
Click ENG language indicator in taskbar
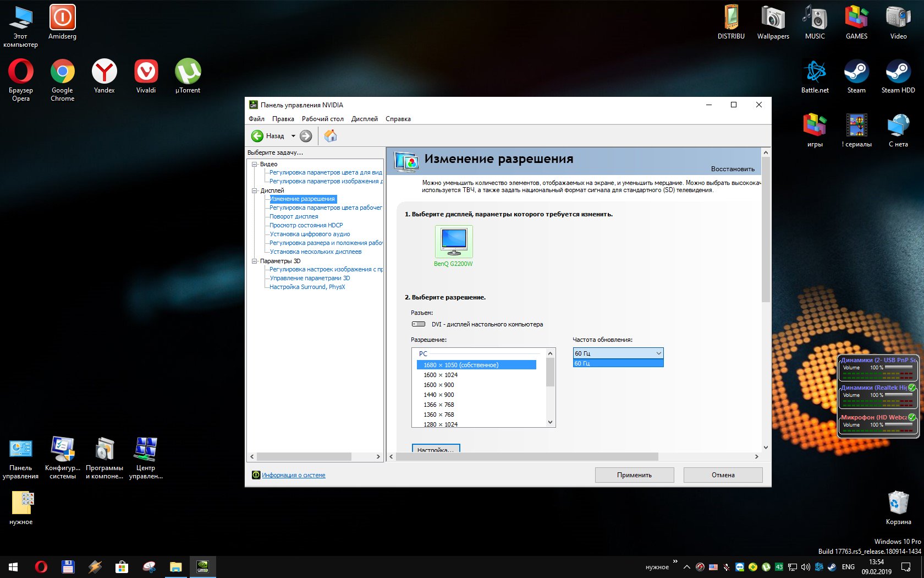(849, 567)
